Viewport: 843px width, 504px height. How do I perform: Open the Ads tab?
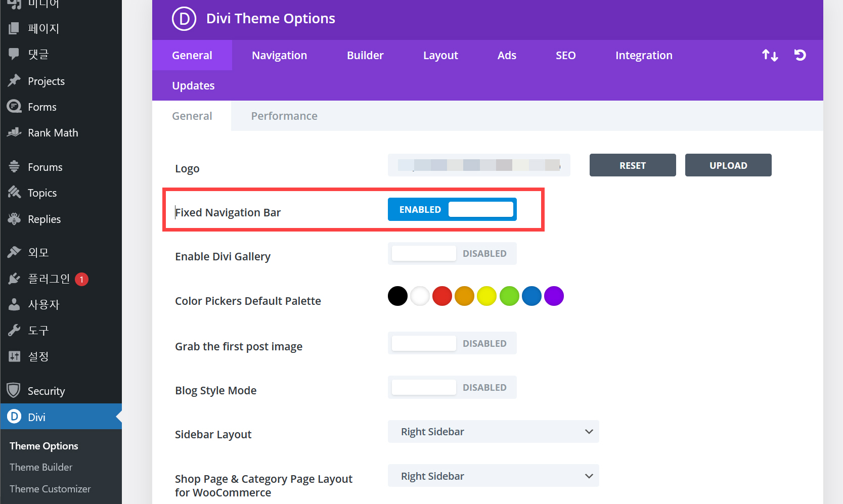tap(507, 55)
